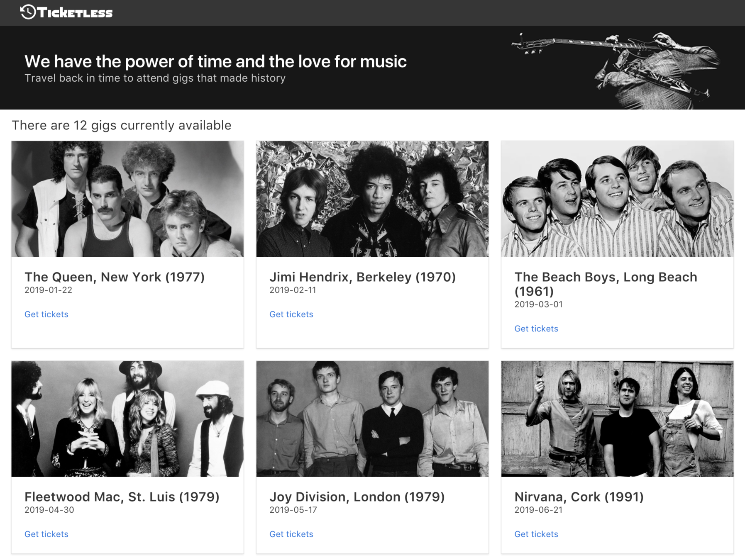Open Get tickets for The Beach Boys
The height and width of the screenshot is (560, 745).
point(536,329)
